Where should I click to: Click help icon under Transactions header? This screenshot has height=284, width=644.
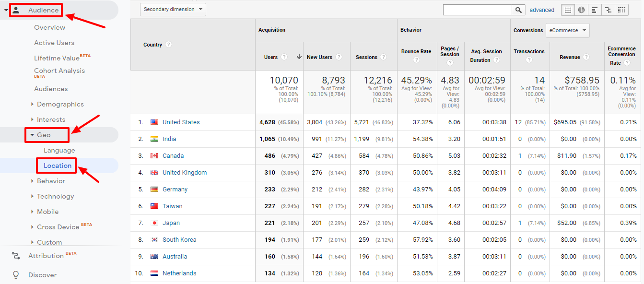coord(529,60)
